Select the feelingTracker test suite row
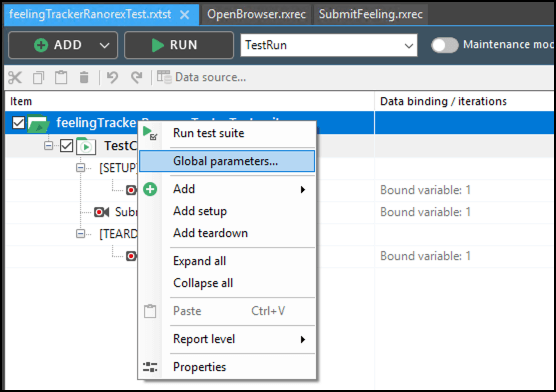Viewport: 556px width, 392px height. coord(190,123)
